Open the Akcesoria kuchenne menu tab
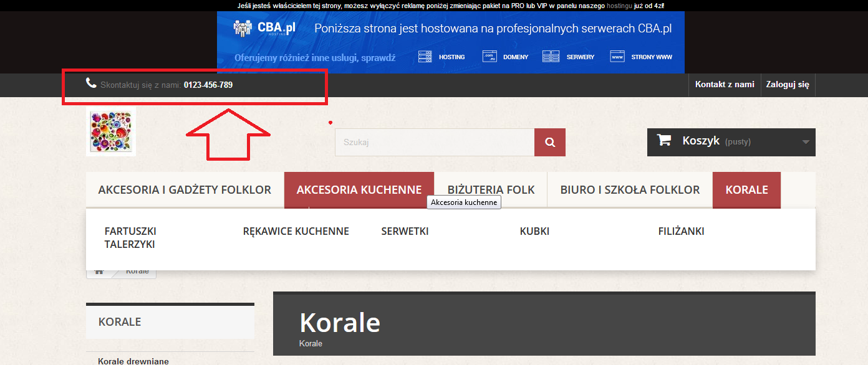The image size is (868, 365). 359,190
